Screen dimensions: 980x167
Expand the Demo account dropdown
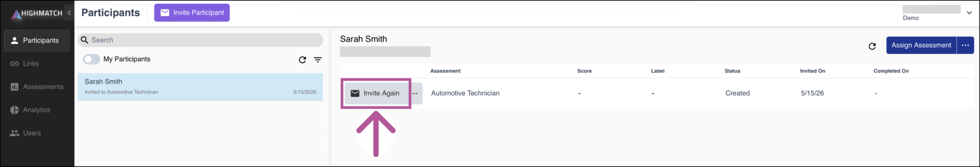coord(969,13)
